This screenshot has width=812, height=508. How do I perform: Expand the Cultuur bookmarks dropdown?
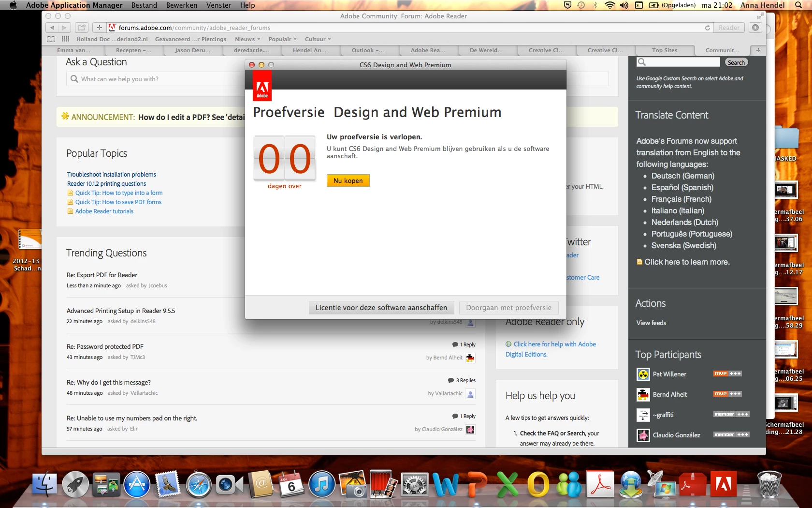click(x=318, y=39)
